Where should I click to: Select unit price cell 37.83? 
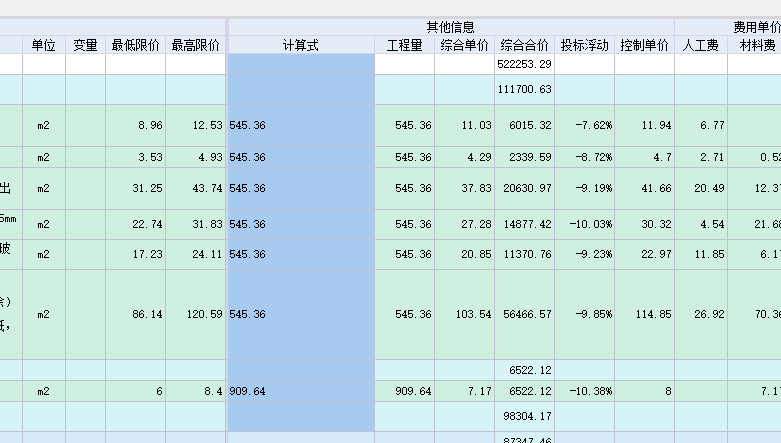[x=465, y=188]
